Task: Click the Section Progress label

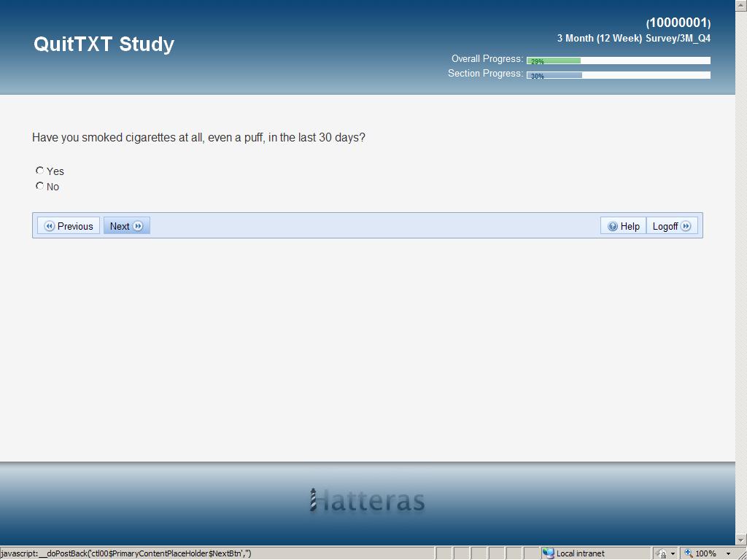Action: click(485, 74)
